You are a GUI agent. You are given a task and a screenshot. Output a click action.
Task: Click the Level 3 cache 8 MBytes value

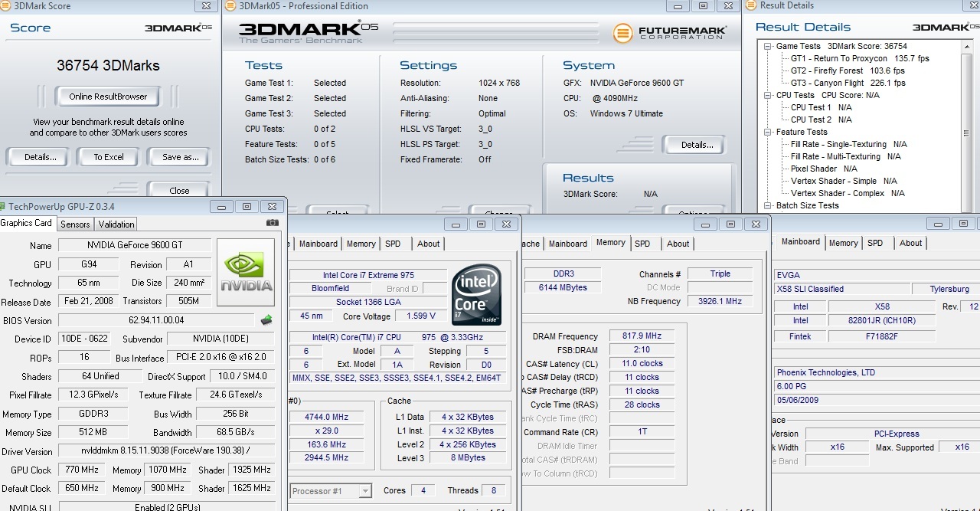coord(467,458)
